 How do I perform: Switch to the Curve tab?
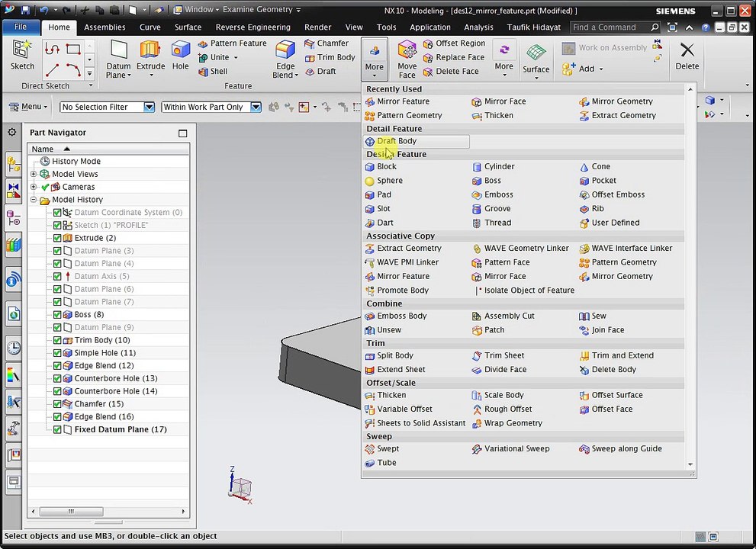(150, 27)
